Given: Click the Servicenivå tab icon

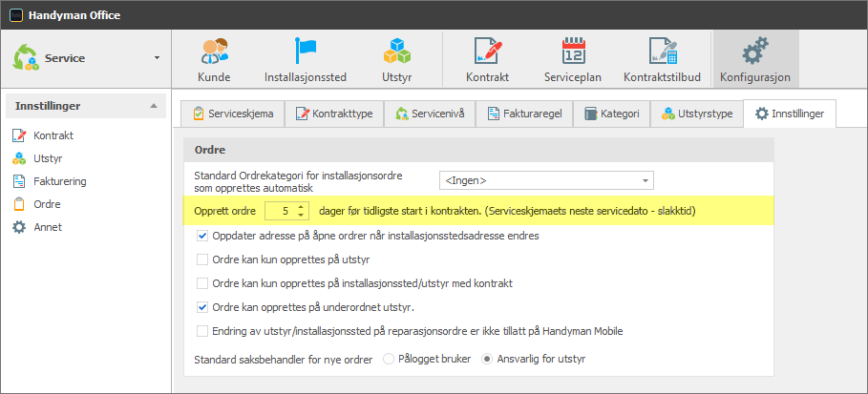Looking at the screenshot, I should coord(402,114).
